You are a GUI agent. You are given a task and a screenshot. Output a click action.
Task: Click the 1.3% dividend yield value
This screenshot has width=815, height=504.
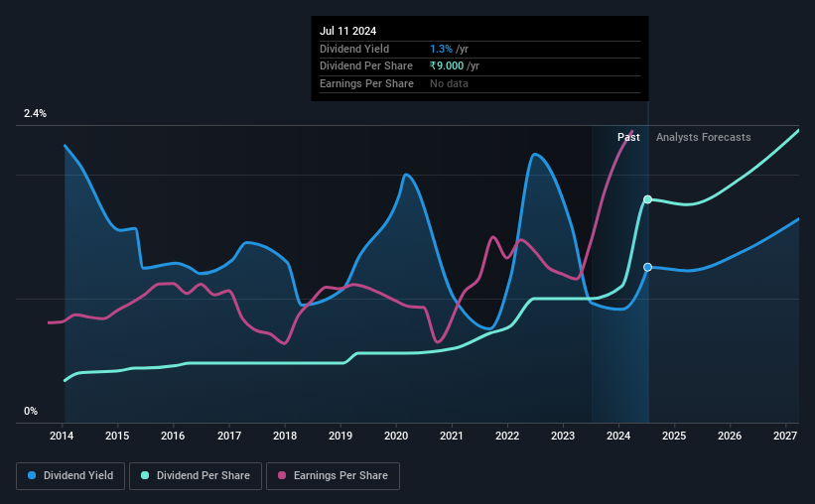pyautogui.click(x=441, y=49)
